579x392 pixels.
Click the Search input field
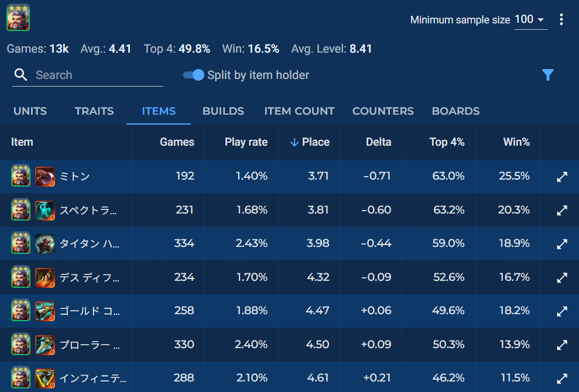(x=97, y=75)
